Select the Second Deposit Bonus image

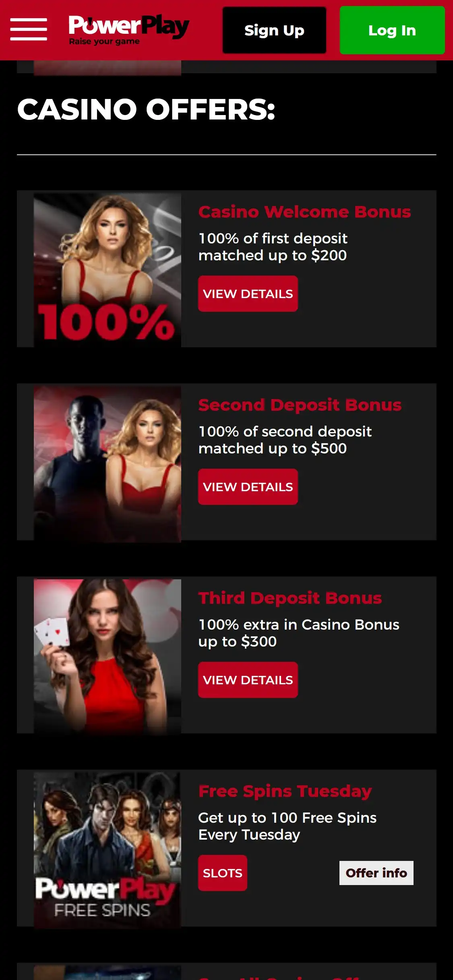(108, 463)
